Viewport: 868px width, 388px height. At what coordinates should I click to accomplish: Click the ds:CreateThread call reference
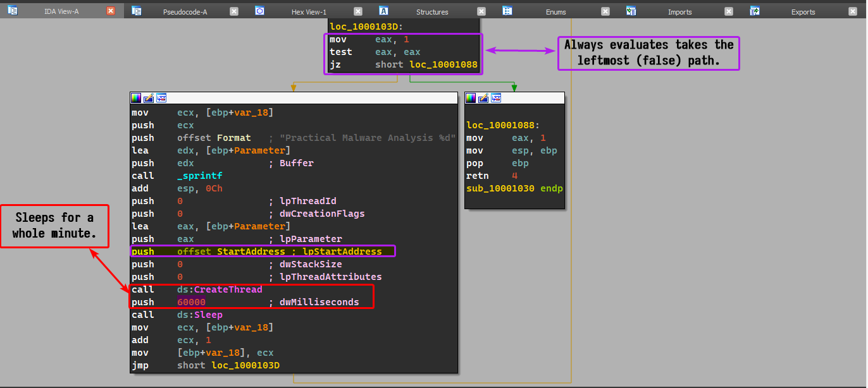228,289
